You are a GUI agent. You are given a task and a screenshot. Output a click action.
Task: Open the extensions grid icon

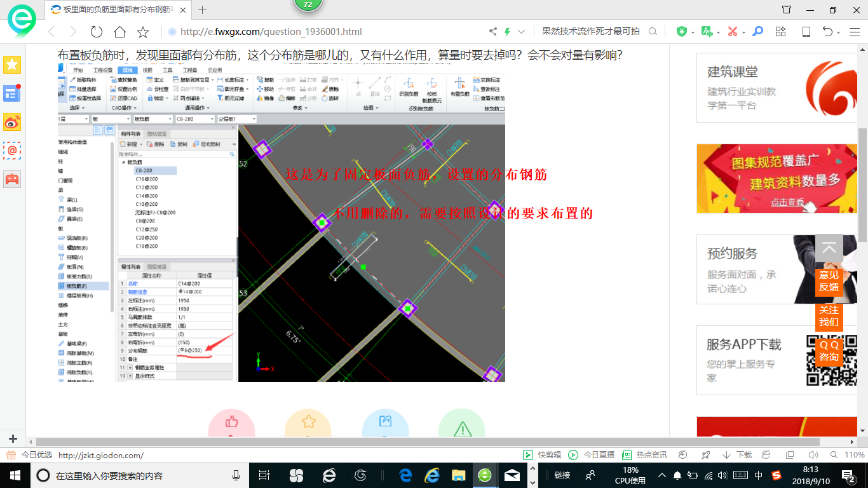tap(781, 32)
